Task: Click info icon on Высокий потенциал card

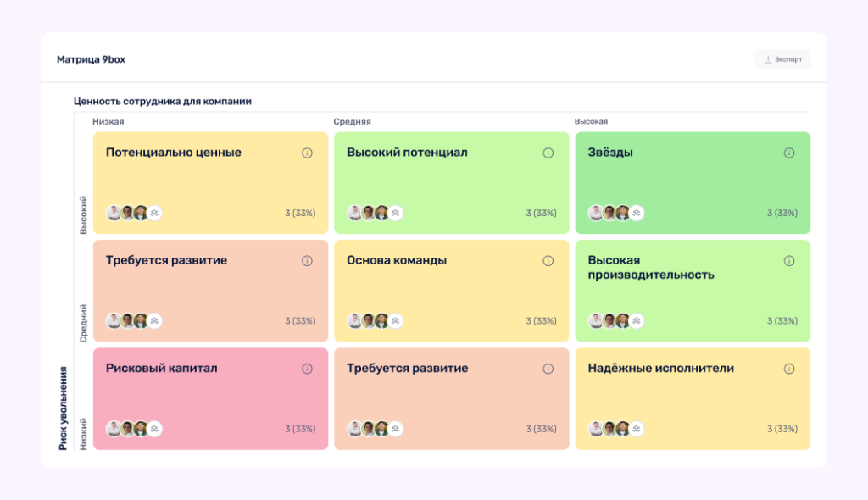Action: point(548,153)
